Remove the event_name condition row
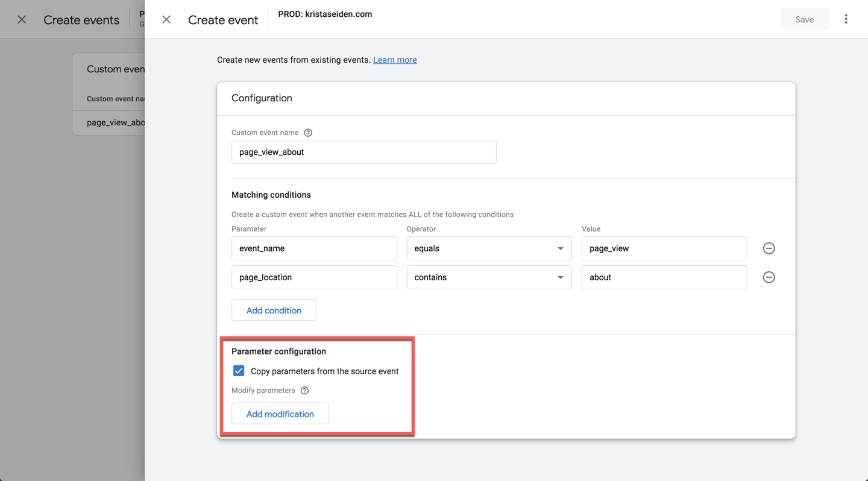Viewport: 868px width, 481px height. point(769,248)
